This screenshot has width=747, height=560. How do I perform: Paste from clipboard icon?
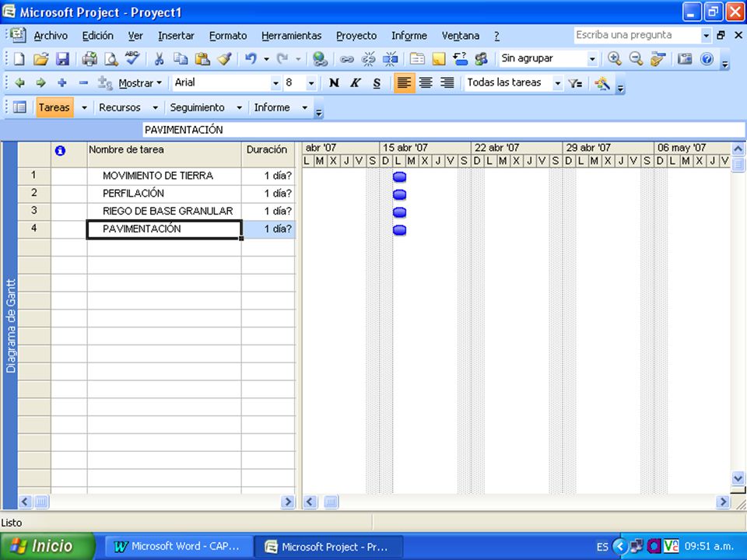coord(202,59)
